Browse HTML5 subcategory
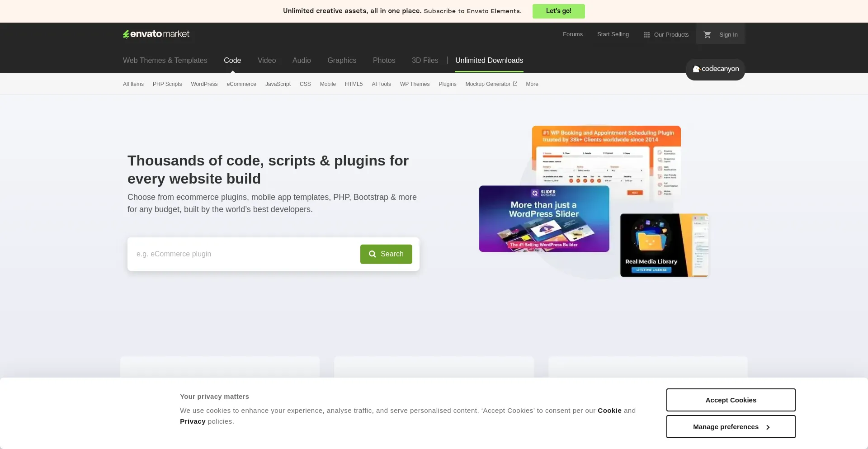The width and height of the screenshot is (868, 449). (354, 84)
